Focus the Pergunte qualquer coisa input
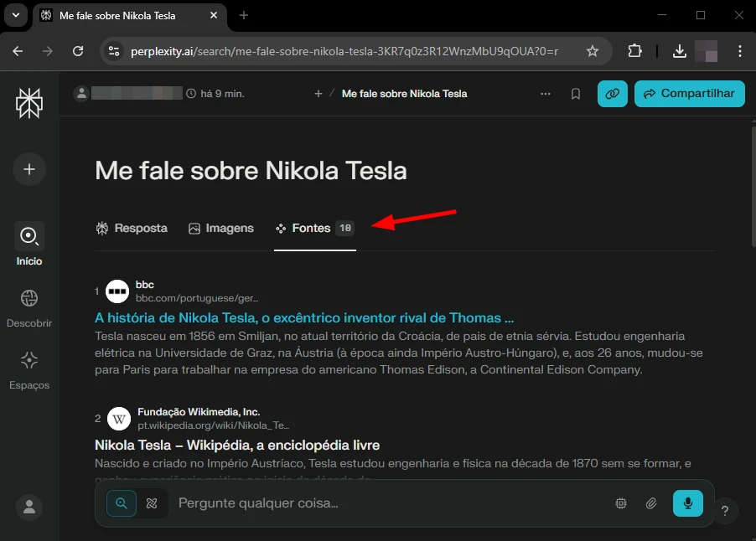The image size is (756, 541). 391,503
